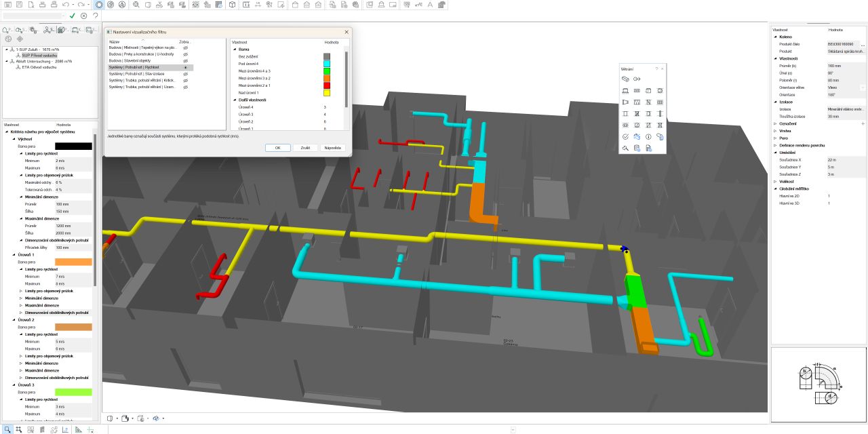The height and width of the screenshot is (434, 868).
Task: Click the green 'Mezi úrovněmi 4 a 3' swatch
Action: [x=327, y=71]
